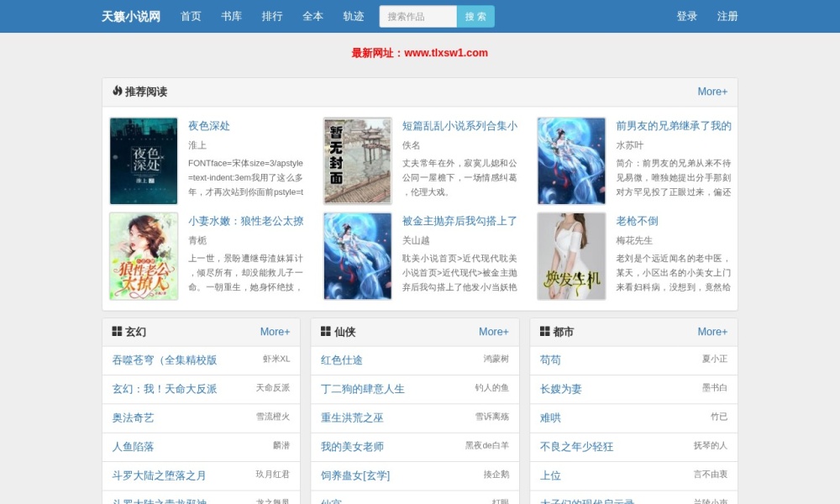Screen dimensions: 840x504
Task: Click the 最新网址 www.tlxsw1.com notice
Action: coord(419,53)
